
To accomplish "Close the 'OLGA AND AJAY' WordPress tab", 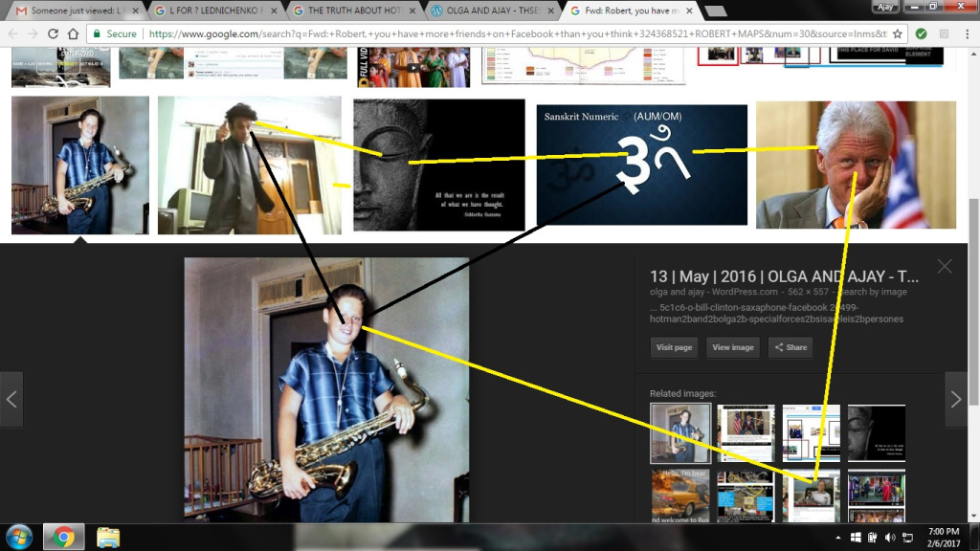I will click(x=550, y=11).
